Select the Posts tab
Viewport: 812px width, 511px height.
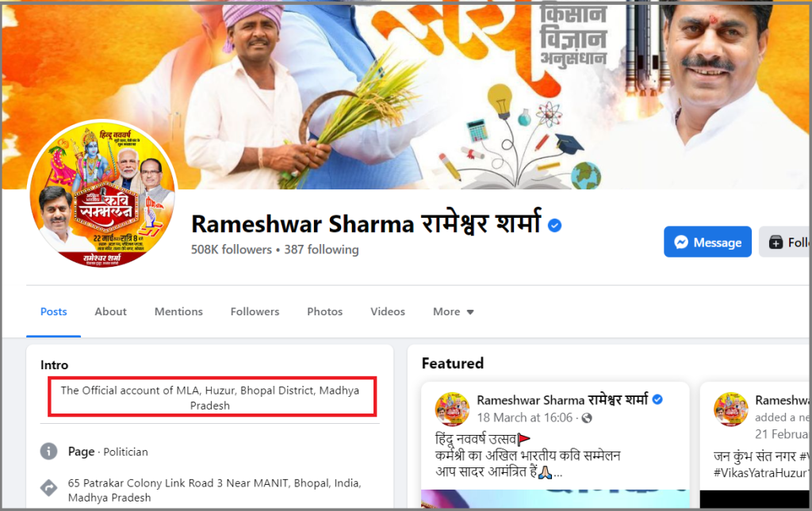coord(53,311)
